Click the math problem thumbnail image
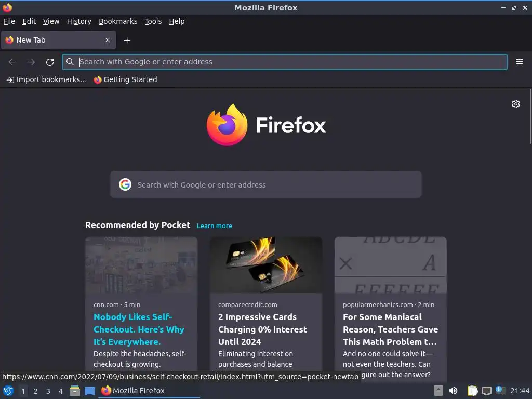532x399 pixels. click(x=391, y=265)
